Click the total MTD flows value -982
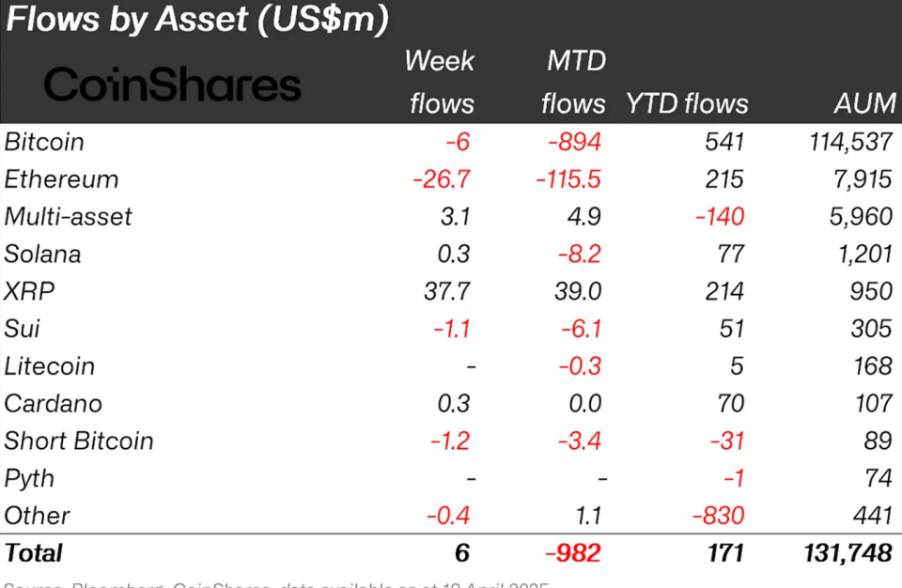 [x=573, y=553]
